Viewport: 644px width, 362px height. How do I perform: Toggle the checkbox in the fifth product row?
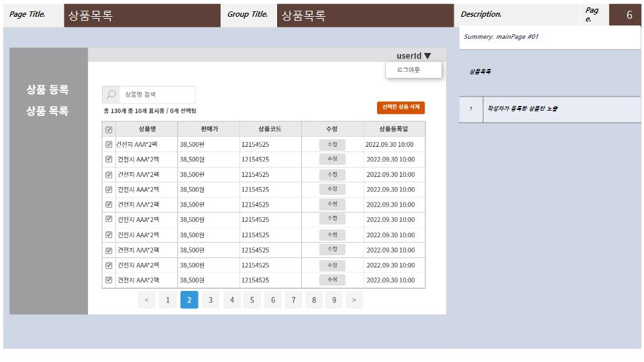click(x=109, y=204)
